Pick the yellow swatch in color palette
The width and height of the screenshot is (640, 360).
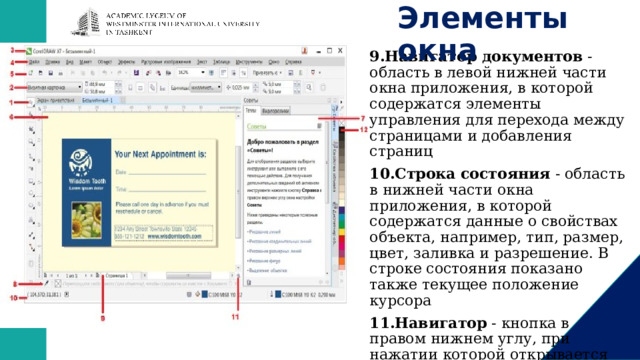pyautogui.click(x=342, y=231)
